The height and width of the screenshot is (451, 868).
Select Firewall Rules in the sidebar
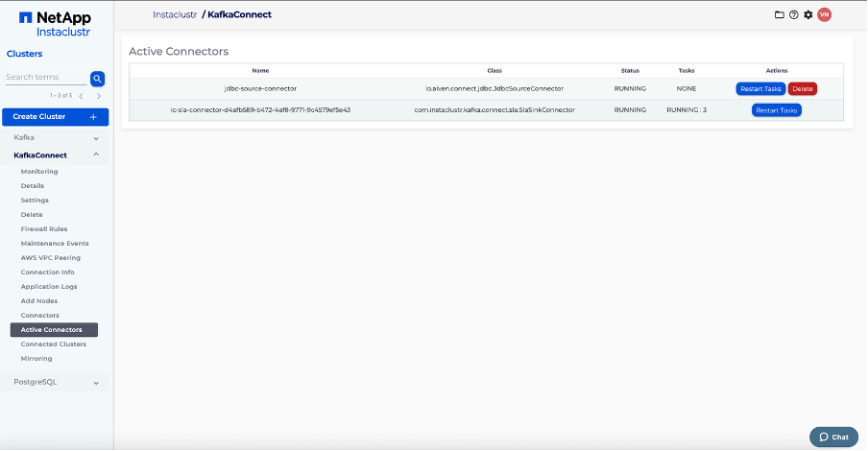[x=44, y=229]
